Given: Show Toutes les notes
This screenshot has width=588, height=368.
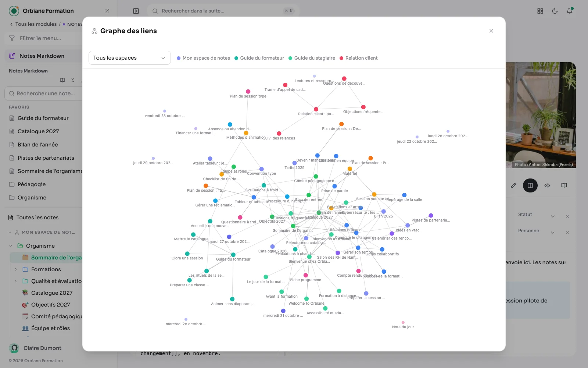Looking at the screenshot, I should coord(37,217).
